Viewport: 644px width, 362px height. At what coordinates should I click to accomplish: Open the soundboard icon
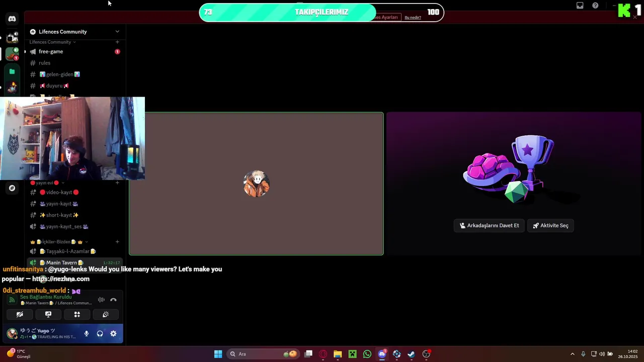click(x=106, y=314)
